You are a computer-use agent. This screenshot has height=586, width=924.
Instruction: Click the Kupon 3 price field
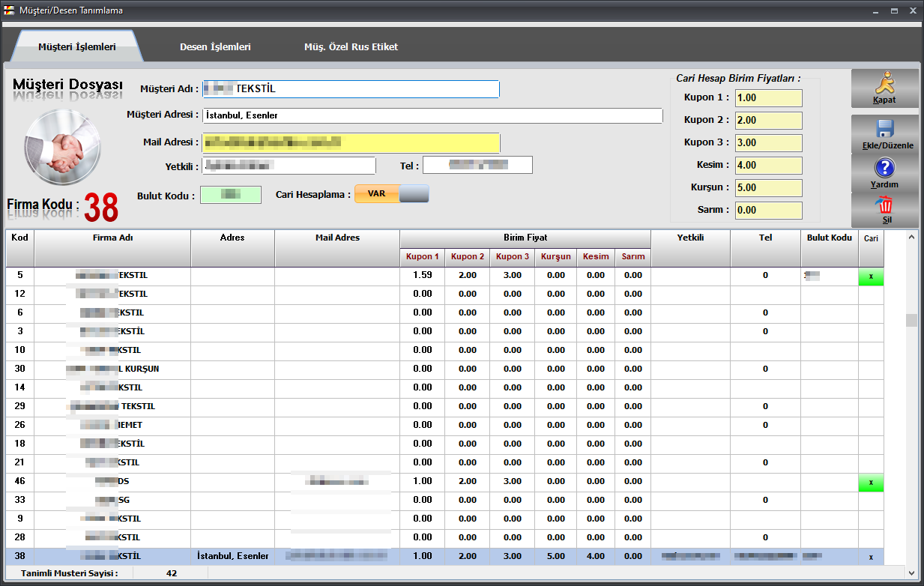pos(768,143)
